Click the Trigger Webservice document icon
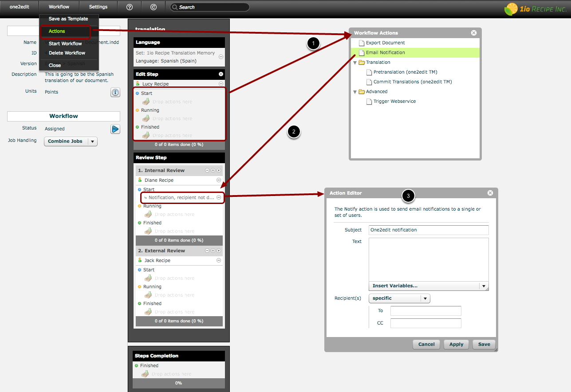The image size is (571, 392). [369, 102]
